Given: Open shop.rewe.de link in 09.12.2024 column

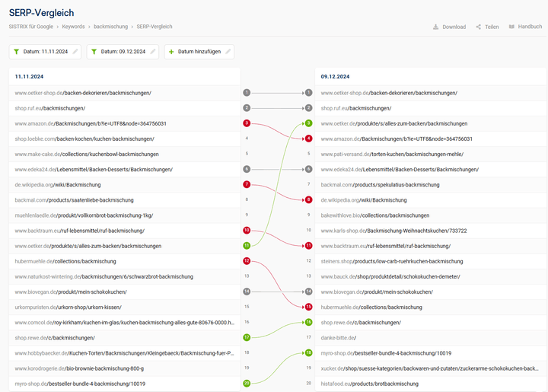Looking at the screenshot, I should click(361, 323).
